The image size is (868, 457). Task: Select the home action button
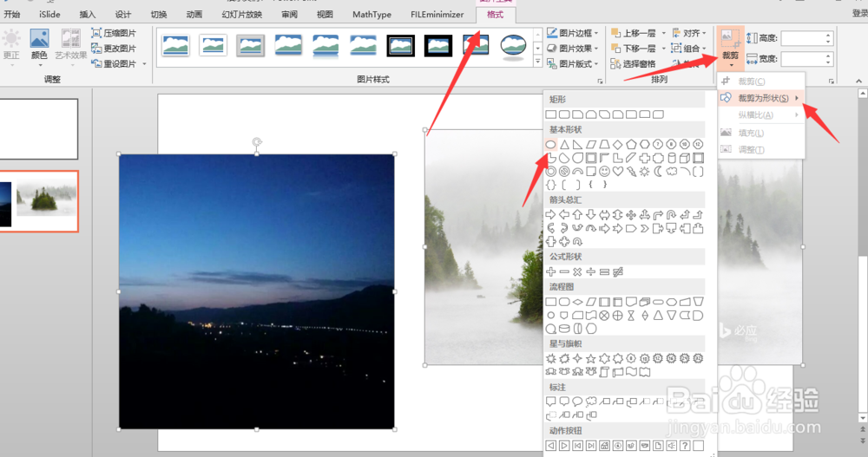coord(604,446)
